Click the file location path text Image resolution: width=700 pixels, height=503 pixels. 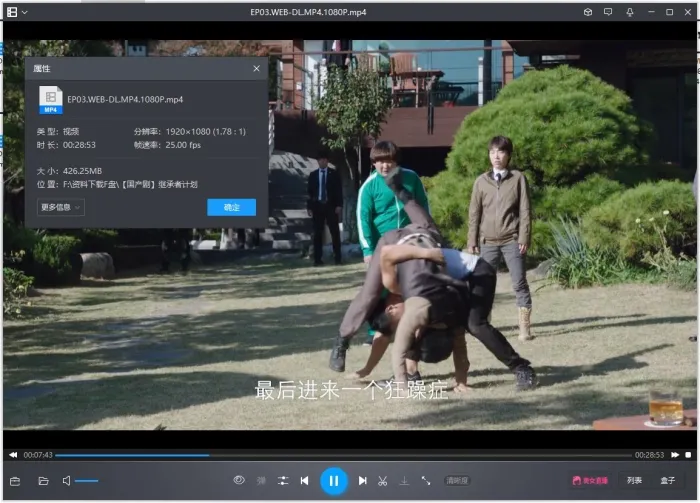point(130,184)
